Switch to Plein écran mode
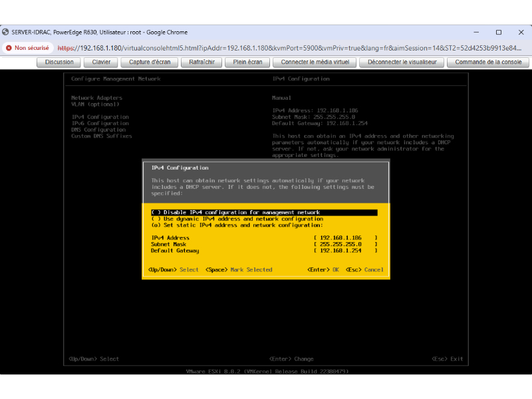Image resolution: width=532 pixels, height=399 pixels. 247,62
